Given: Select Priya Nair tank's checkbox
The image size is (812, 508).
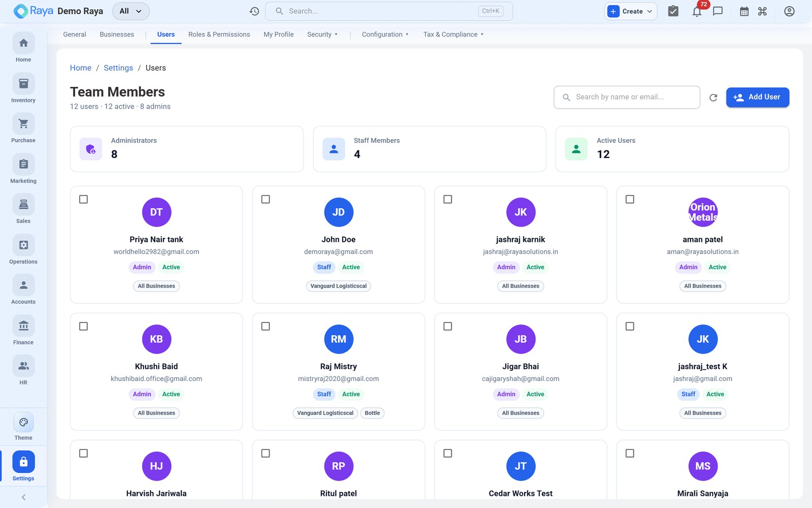Looking at the screenshot, I should [84, 200].
